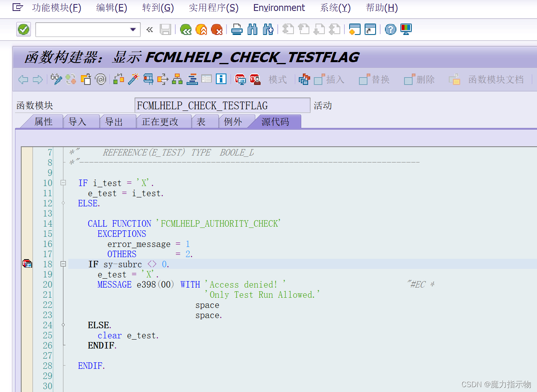
Task: Switch Display/Change with glasses-pencil icon
Action: click(56, 79)
